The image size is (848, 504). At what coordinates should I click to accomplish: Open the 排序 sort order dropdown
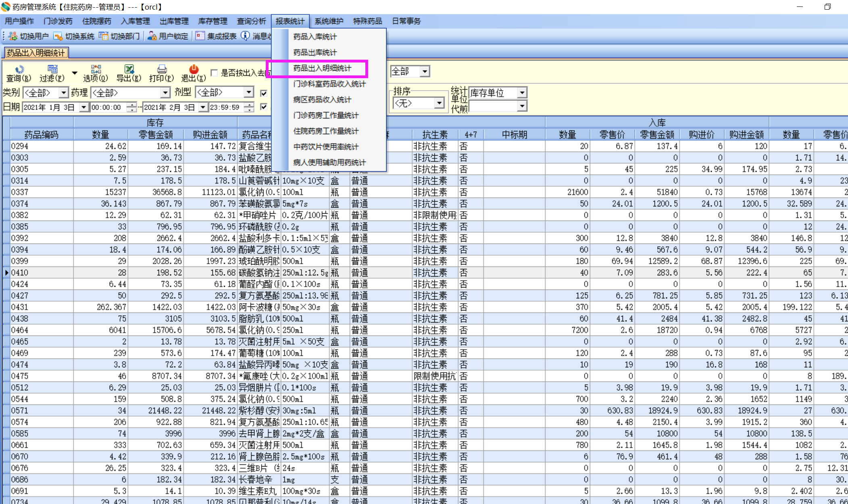pos(439,103)
